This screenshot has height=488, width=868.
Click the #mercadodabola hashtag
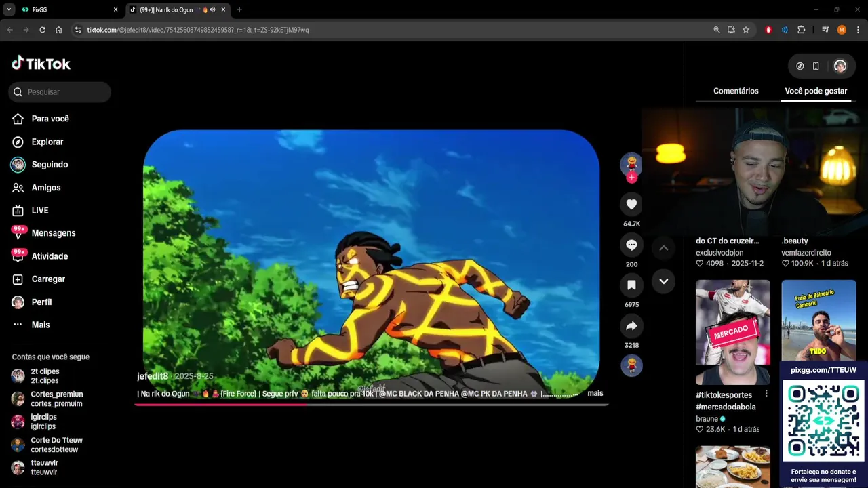click(x=726, y=407)
